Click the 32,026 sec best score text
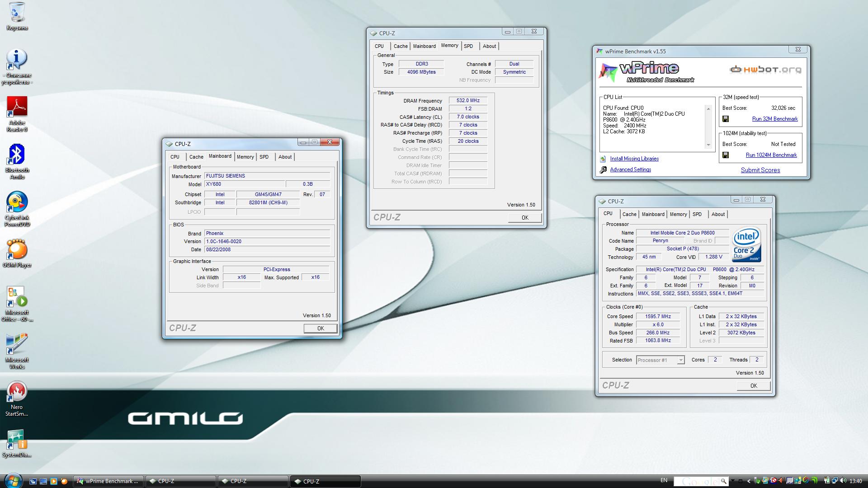The width and height of the screenshot is (868, 488). (x=783, y=108)
